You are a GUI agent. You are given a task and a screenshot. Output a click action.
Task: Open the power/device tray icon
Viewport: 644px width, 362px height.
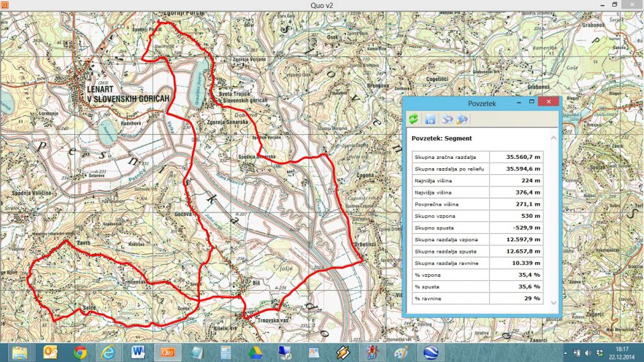tap(577, 353)
